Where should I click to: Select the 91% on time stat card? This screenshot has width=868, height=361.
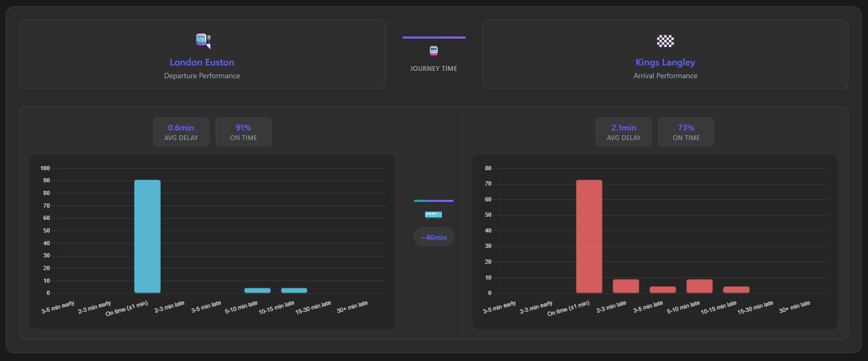pos(243,132)
